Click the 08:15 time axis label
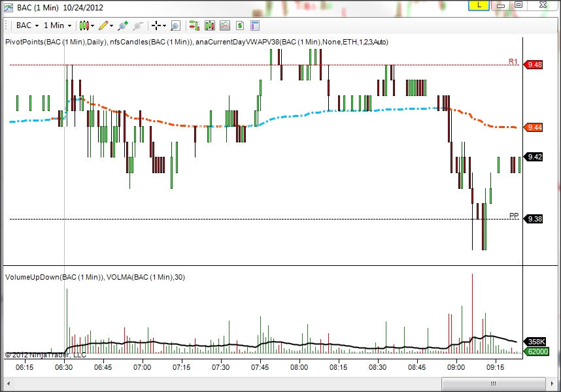Screen dimensions: 561x392 coord(338,367)
